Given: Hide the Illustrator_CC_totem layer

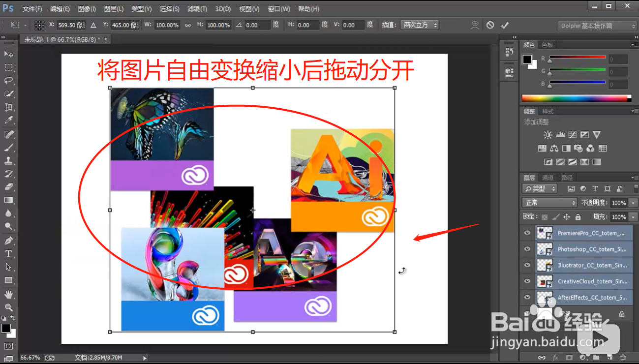Looking at the screenshot, I should click(x=527, y=265).
